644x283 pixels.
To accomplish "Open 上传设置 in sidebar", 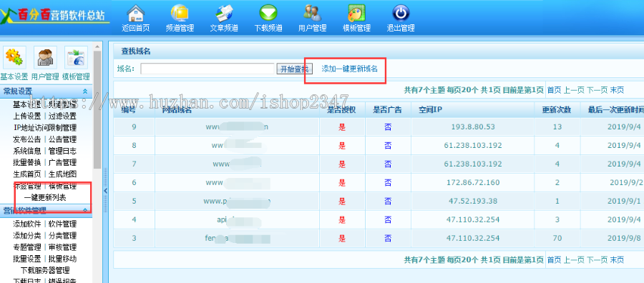I will [27, 116].
